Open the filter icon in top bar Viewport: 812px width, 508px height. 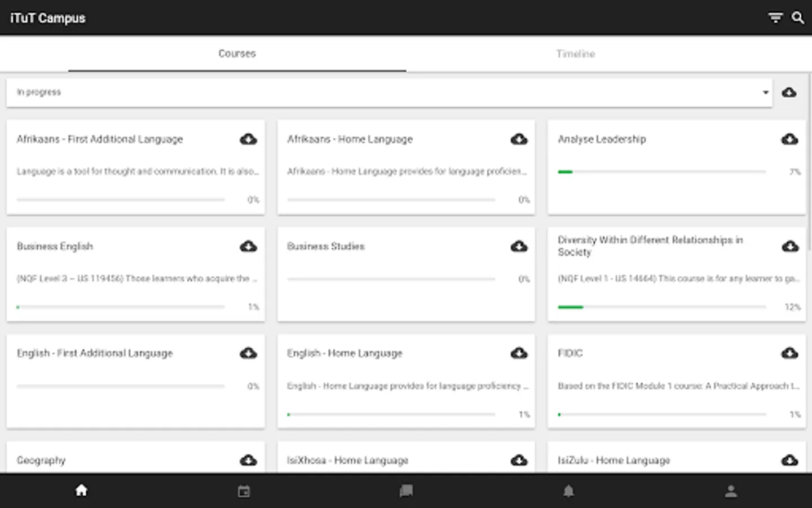pyautogui.click(x=776, y=18)
